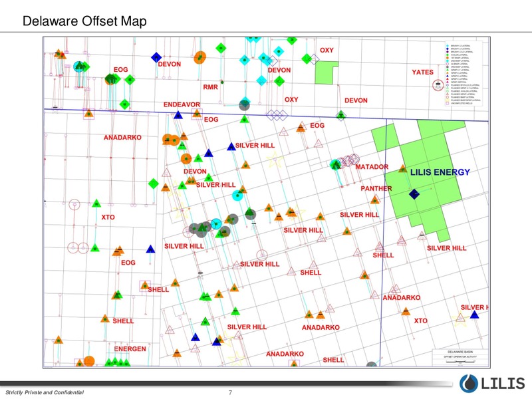The height and width of the screenshot is (399, 532).
Task: Select the dark green triangle on blue line below DEVON
Action: point(341,115)
